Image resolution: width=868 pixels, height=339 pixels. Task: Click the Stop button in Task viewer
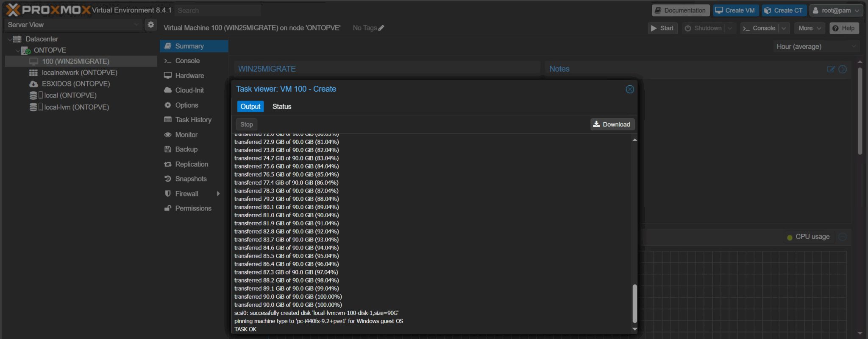click(x=247, y=124)
